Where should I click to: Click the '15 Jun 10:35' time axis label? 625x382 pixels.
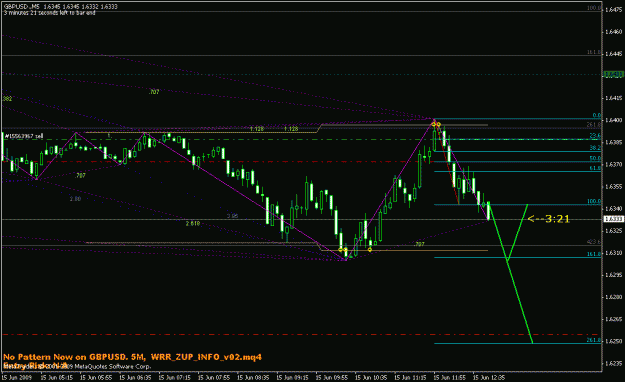pos(371,377)
